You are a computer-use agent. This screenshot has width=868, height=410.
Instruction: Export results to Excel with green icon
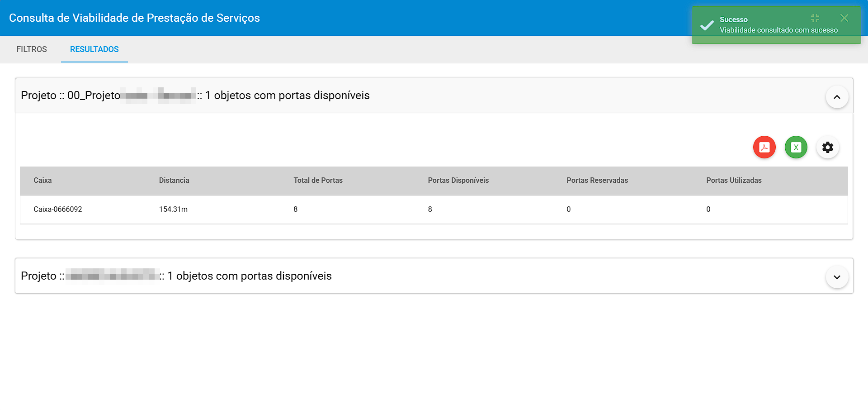[x=796, y=147]
